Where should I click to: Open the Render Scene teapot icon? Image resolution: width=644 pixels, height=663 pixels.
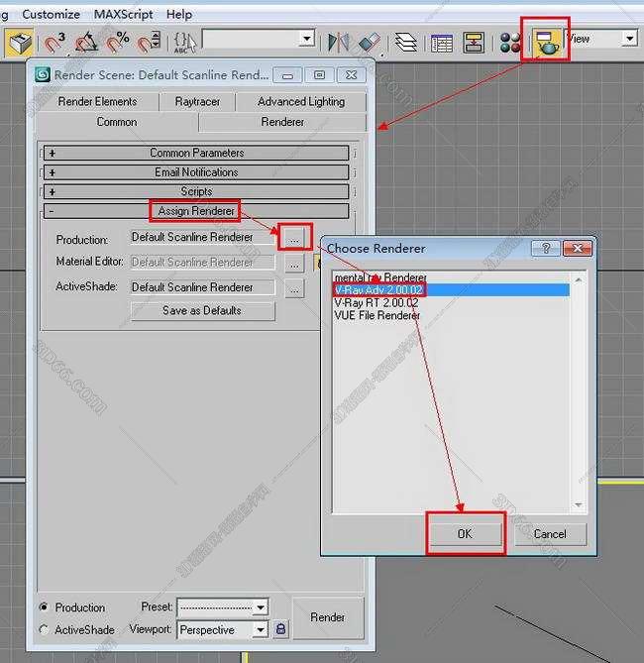point(547,43)
